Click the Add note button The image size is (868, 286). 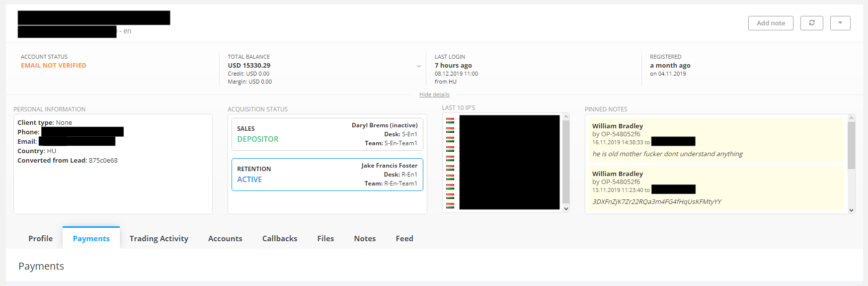pyautogui.click(x=771, y=23)
